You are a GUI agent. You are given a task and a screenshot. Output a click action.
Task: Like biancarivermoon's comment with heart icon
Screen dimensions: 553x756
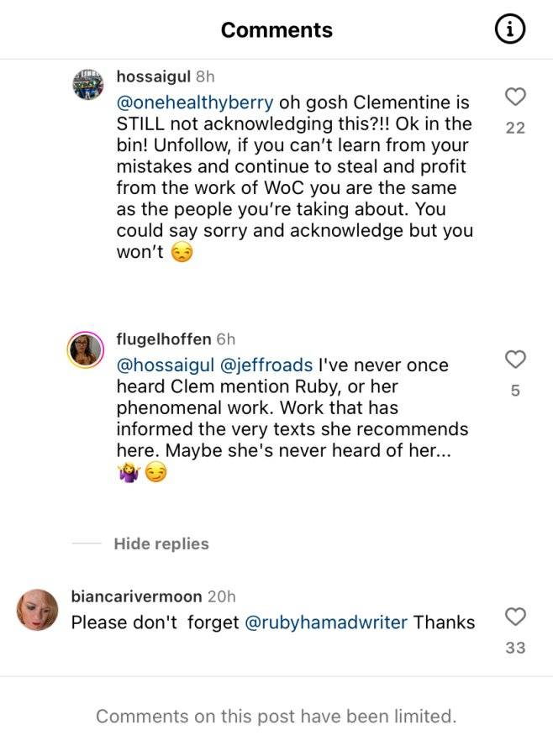click(515, 617)
